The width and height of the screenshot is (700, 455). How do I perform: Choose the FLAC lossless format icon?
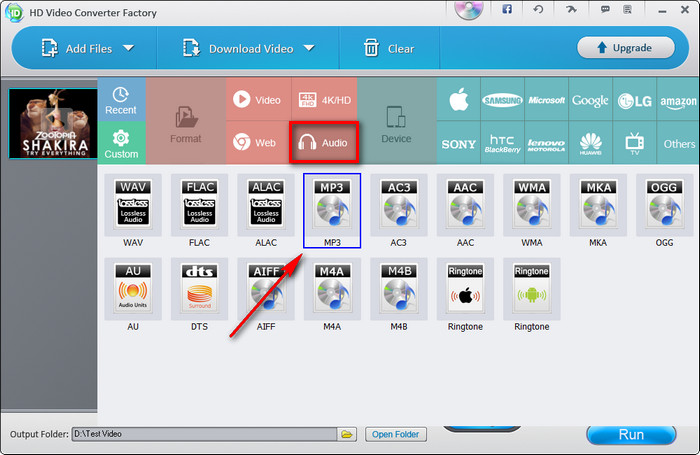pos(200,207)
